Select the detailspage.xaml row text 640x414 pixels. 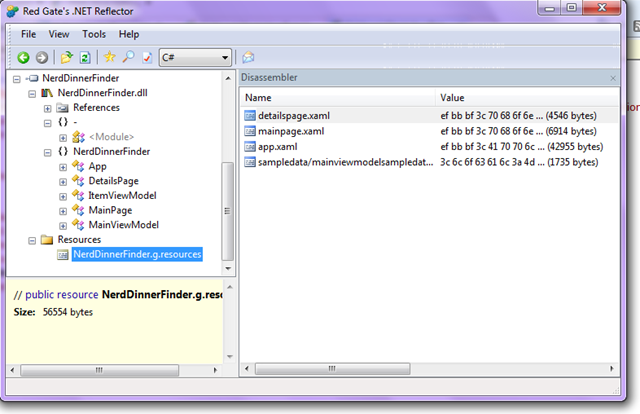click(294, 116)
